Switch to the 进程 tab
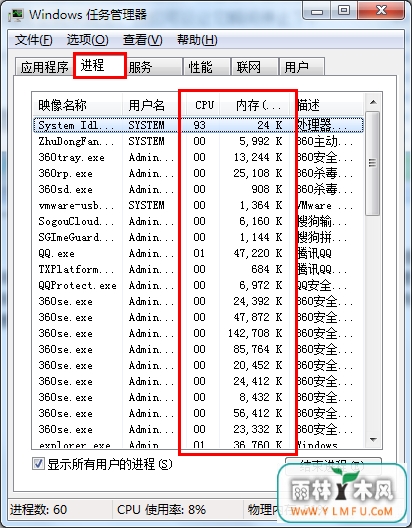The height and width of the screenshot is (528, 412). pos(100,65)
